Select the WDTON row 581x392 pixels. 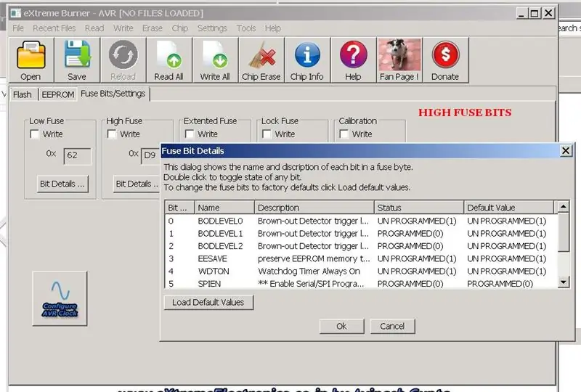point(361,271)
